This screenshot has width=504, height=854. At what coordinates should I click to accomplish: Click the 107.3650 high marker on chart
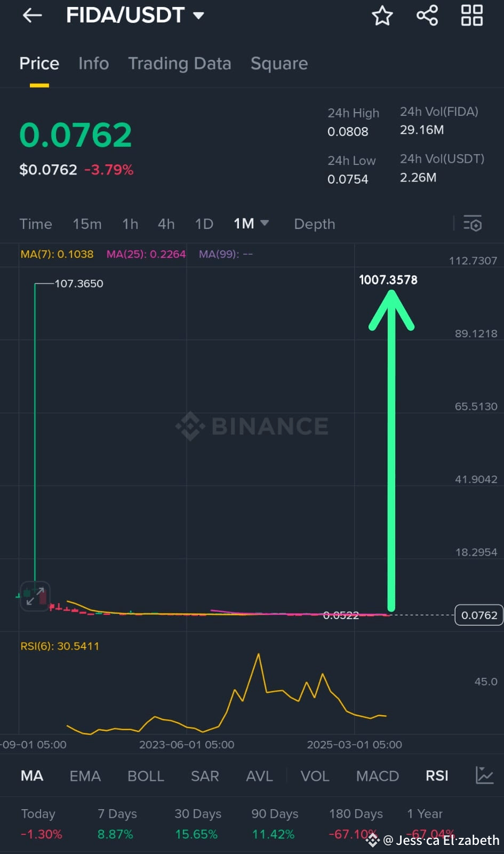[79, 283]
